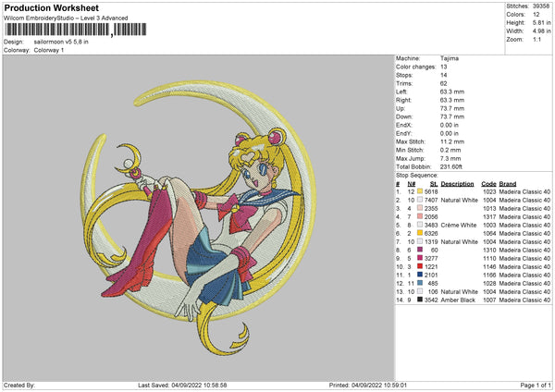Viewport: 555px width, 392px height.
Task: Click the Max Jump value 7.3 mm
Action: [450, 158]
